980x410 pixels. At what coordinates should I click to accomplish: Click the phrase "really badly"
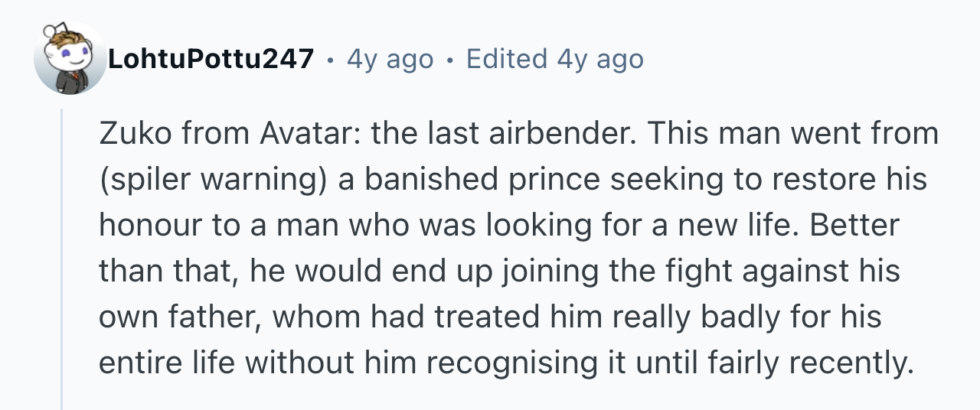[x=691, y=317]
